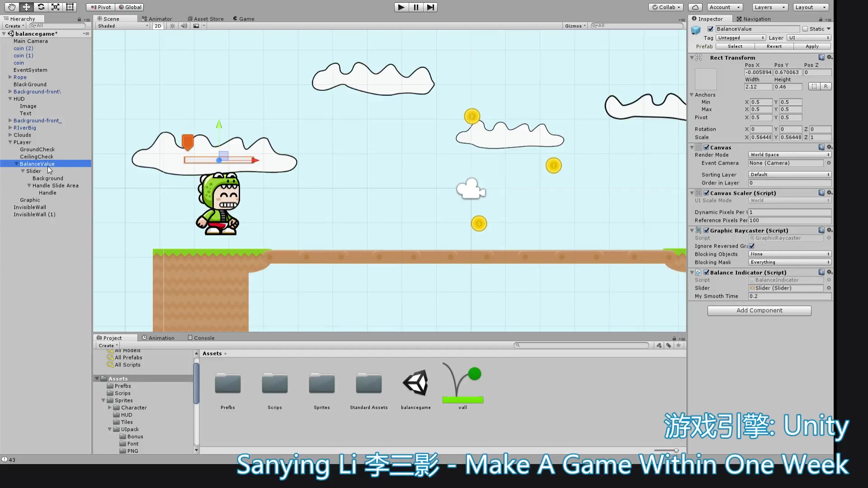The image size is (868, 488).
Task: Click the My Smooth Time field
Action: 789,296
